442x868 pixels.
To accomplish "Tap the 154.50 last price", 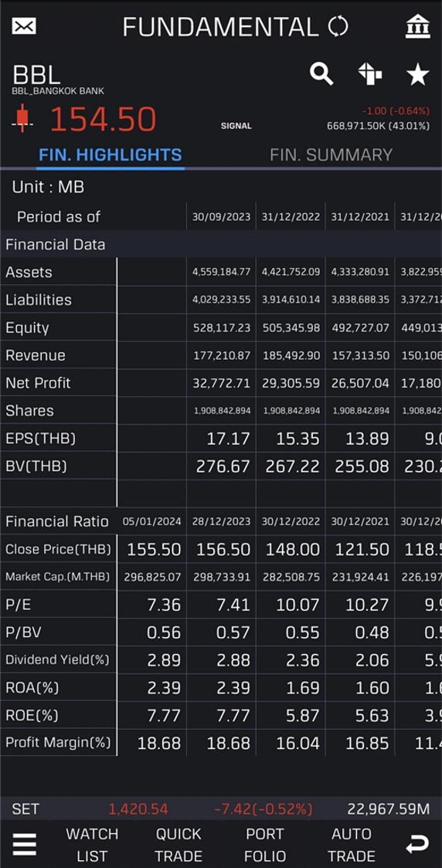I will coord(103,119).
